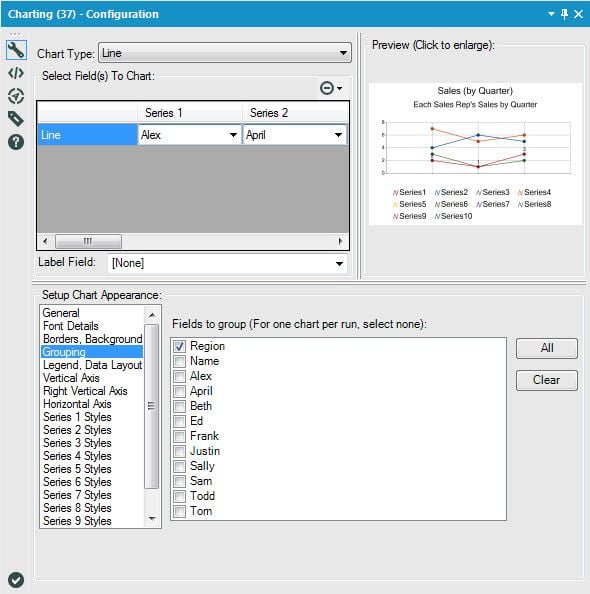The width and height of the screenshot is (590, 594).
Task: Click the appearance list vertical scrollbar thumb
Action: (x=152, y=406)
